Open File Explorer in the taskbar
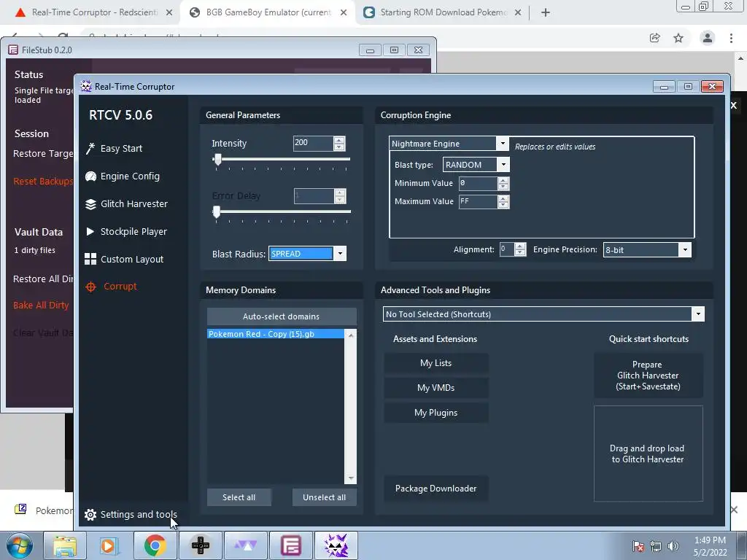 [x=64, y=545]
